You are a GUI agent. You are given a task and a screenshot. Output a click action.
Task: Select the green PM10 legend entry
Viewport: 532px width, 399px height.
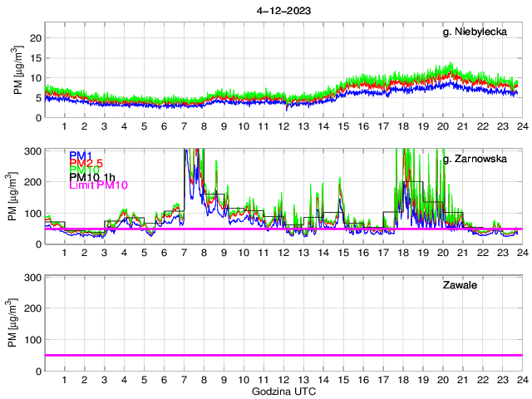pos(85,170)
